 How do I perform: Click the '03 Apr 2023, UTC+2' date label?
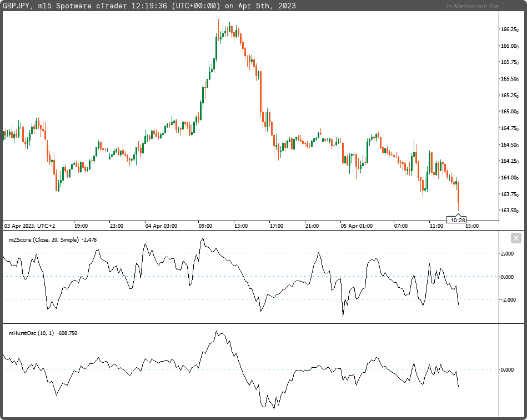click(30, 226)
